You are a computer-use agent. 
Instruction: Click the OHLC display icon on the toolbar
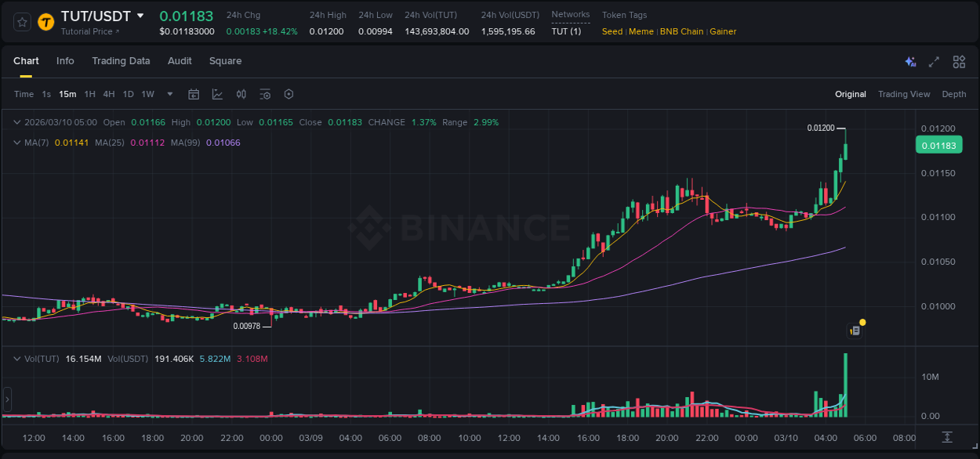coord(241,94)
